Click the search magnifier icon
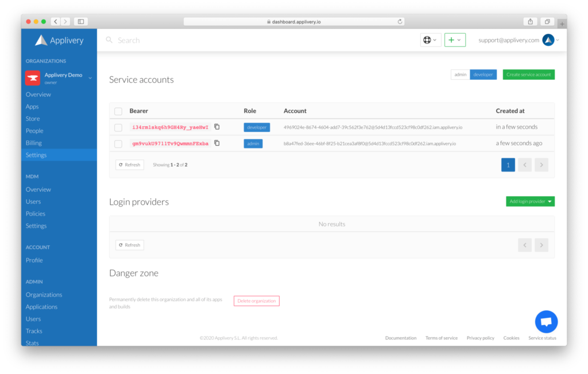The height and width of the screenshot is (374, 588). (x=109, y=40)
